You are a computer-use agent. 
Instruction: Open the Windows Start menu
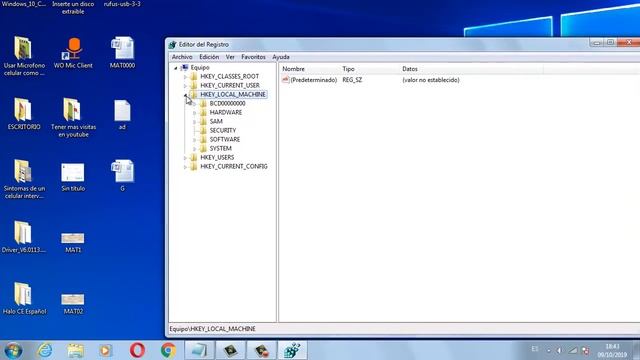(x=13, y=351)
